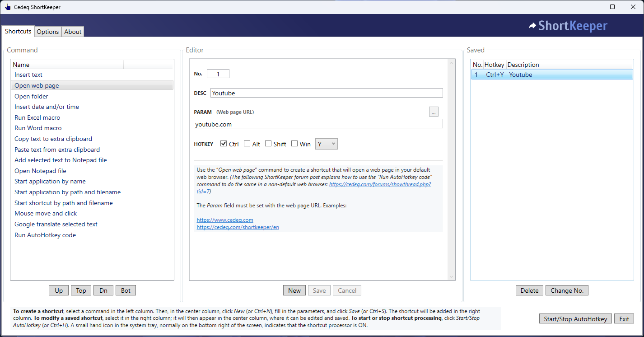Image resolution: width=644 pixels, height=337 pixels.
Task: Click the Change No. button
Action: click(567, 290)
